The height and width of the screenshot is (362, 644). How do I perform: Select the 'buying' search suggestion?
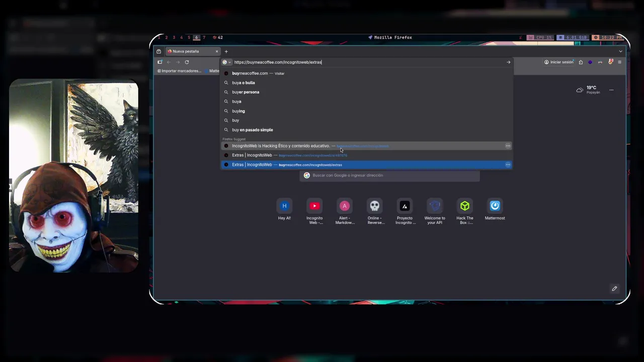(367, 111)
